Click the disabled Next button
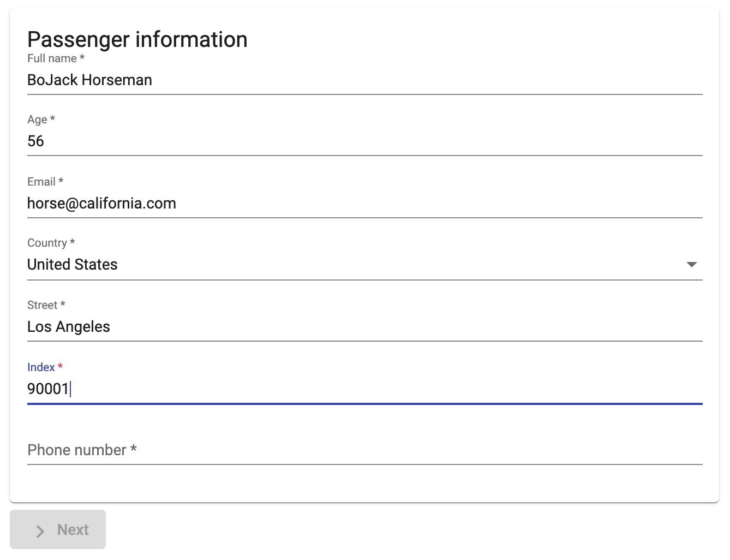Screen dimensions: 730x560 (x=58, y=529)
